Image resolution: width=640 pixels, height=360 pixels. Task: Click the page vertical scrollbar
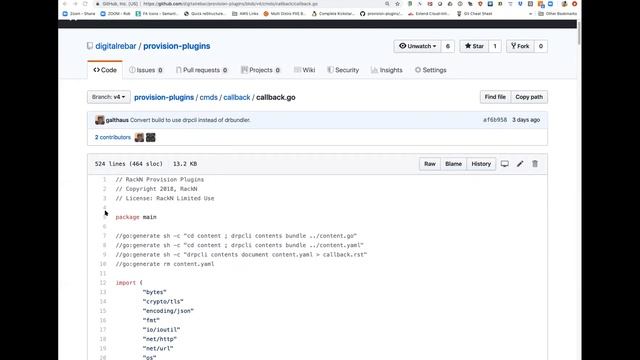pos(579,33)
